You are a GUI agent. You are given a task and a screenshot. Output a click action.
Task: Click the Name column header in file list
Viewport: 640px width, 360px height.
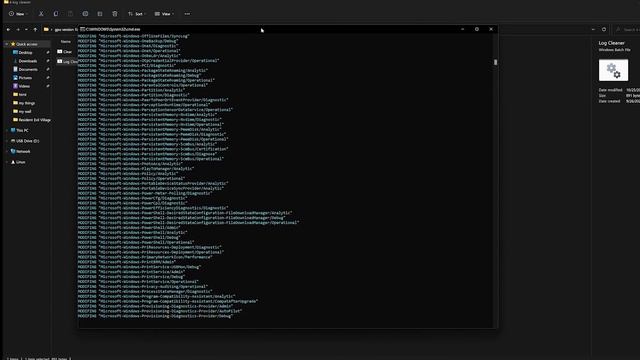[66, 42]
